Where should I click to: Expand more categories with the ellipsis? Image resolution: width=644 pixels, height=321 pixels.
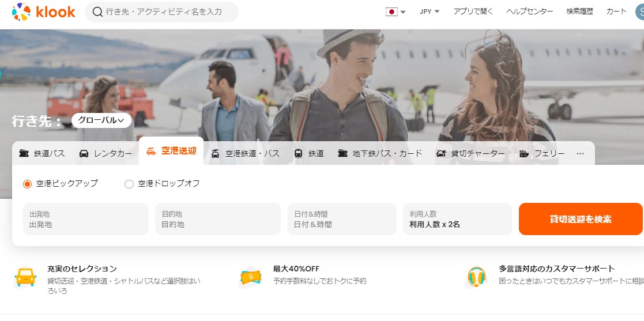point(580,153)
